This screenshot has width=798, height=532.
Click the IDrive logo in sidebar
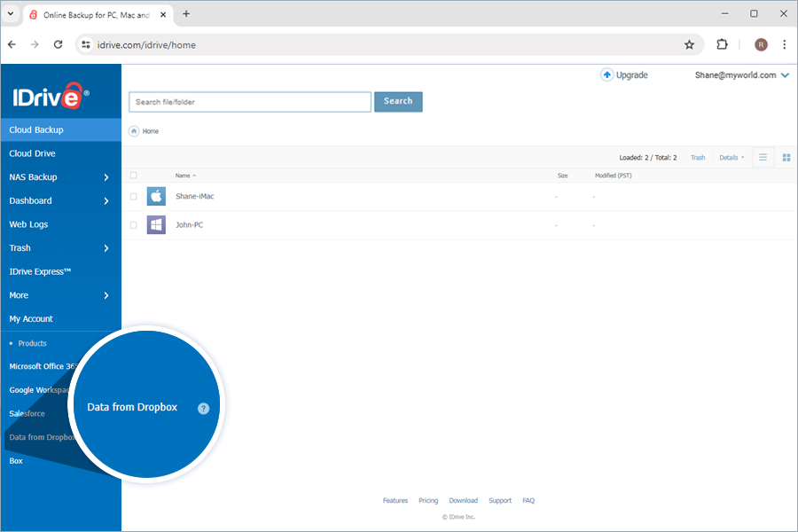pos(51,96)
